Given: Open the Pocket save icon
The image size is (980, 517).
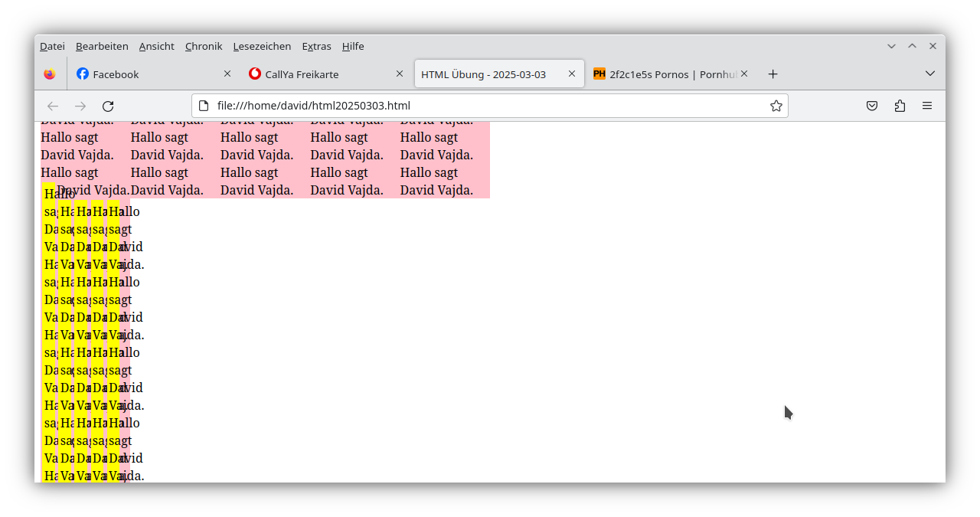Looking at the screenshot, I should (872, 106).
